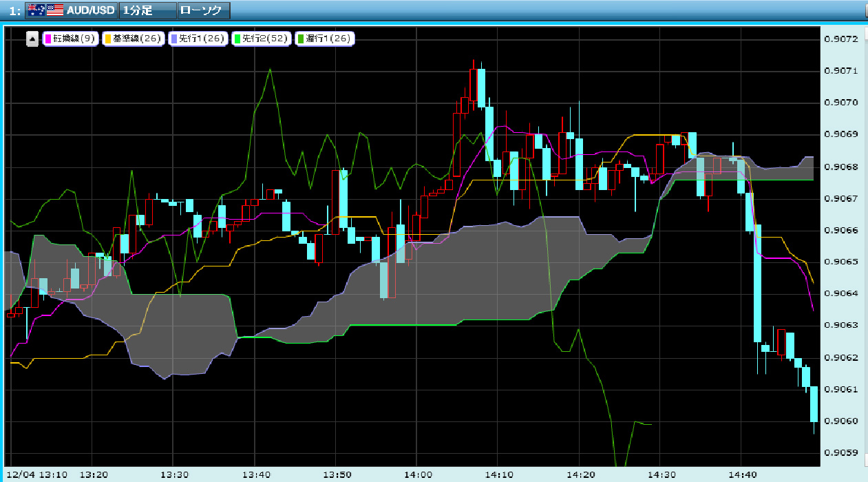Viewport: 868px width, 482px height.
Task: Open the AUD/USD currency pair selector
Action: pyautogui.click(x=71, y=10)
